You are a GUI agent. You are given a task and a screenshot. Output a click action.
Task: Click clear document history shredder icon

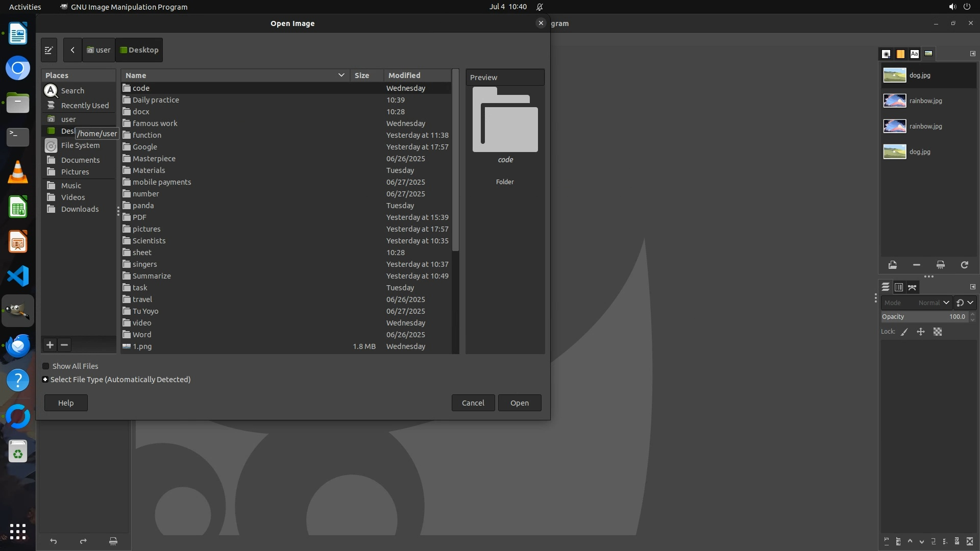(x=940, y=265)
